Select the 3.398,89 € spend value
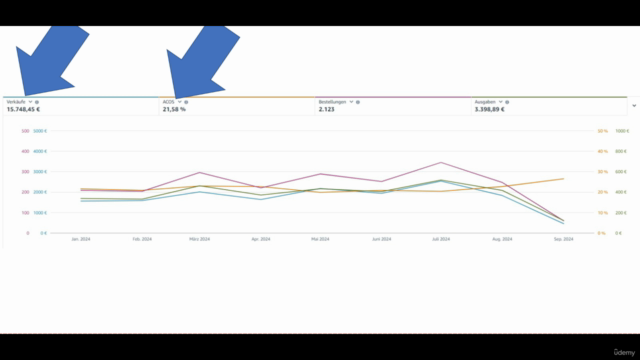 click(489, 109)
